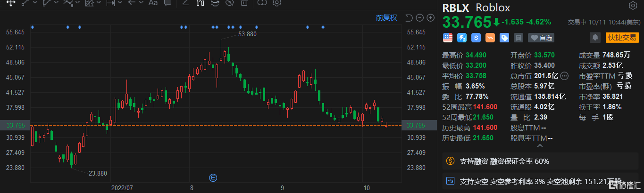Open trend line tool options arrow
The image size is (644, 193).
point(34,3)
